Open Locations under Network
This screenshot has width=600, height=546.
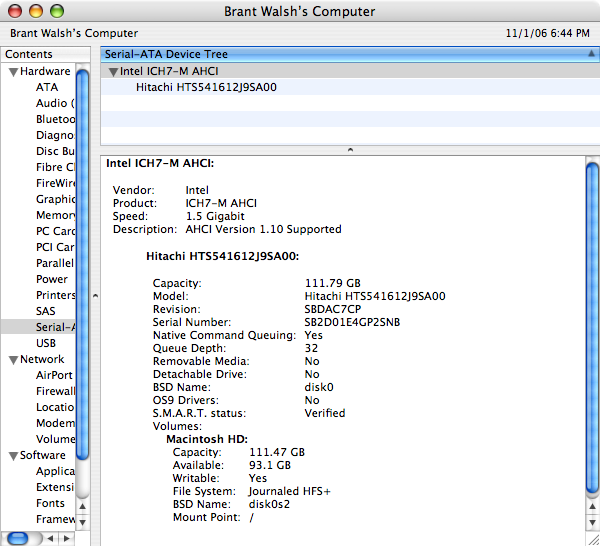pos(55,407)
